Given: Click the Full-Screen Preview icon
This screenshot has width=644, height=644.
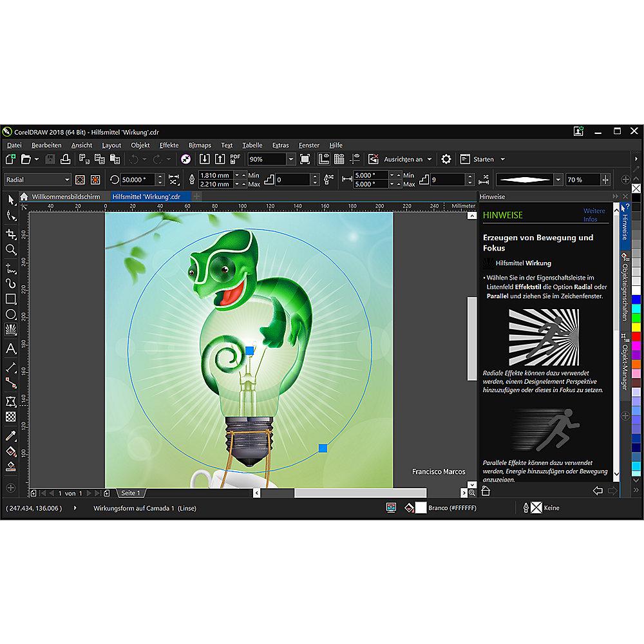Looking at the screenshot, I should point(305,159).
